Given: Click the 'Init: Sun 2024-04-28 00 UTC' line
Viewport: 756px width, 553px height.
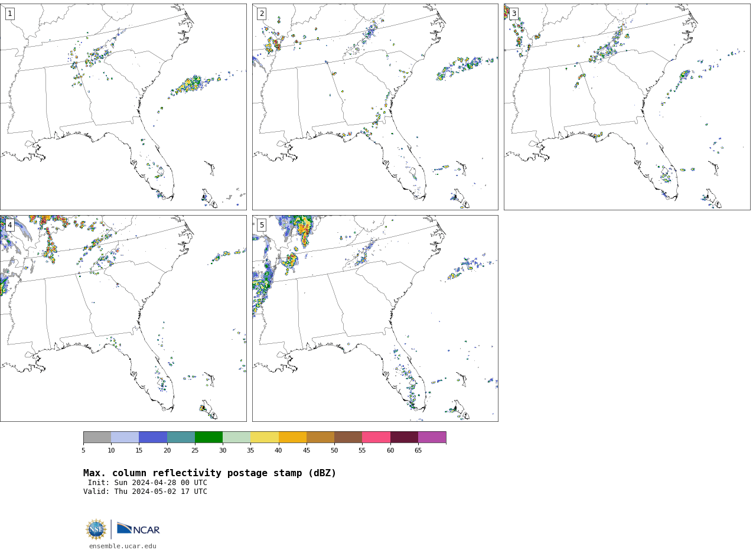Looking at the screenshot, I should pos(148,483).
